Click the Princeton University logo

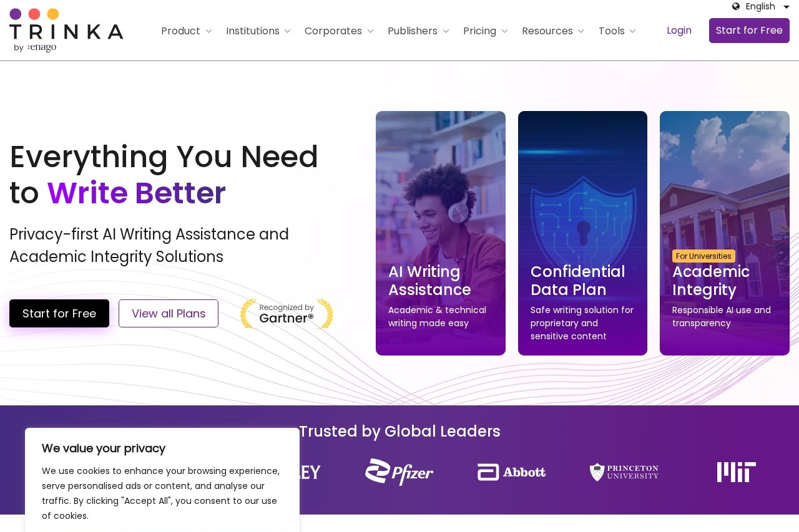(624, 472)
